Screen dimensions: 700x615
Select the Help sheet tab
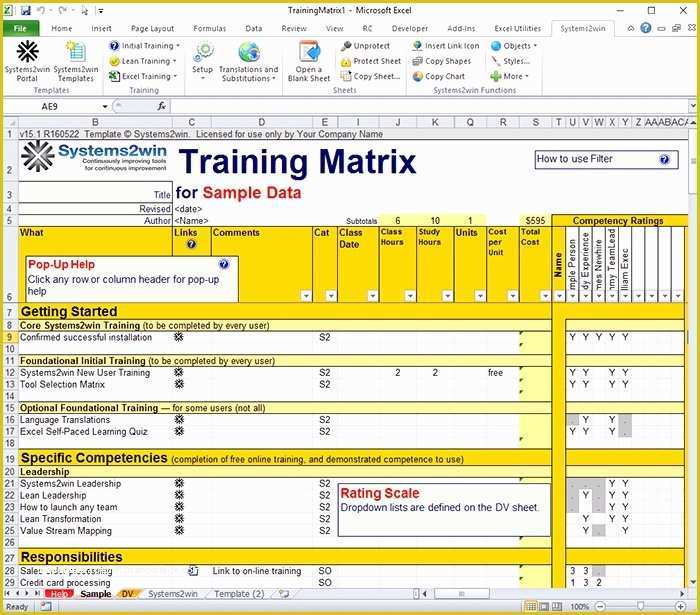coord(59,594)
